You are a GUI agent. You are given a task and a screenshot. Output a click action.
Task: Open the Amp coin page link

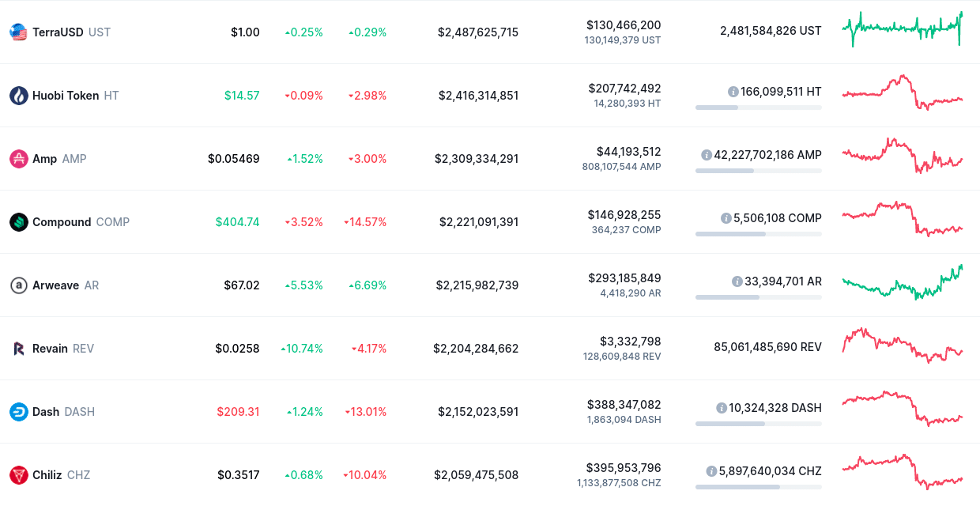(x=48, y=159)
